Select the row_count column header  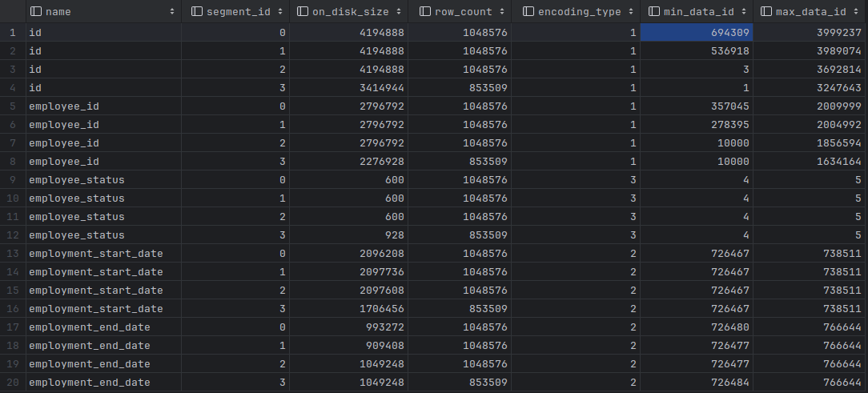coord(460,11)
